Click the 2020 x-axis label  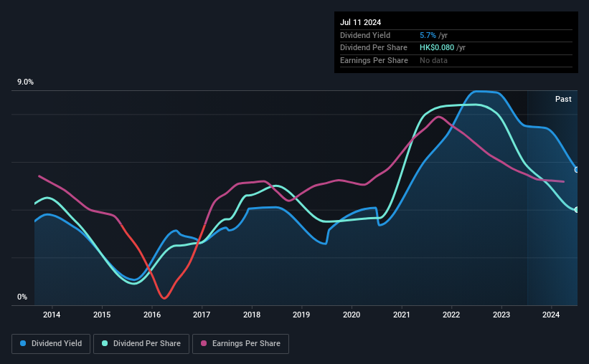(x=352, y=315)
